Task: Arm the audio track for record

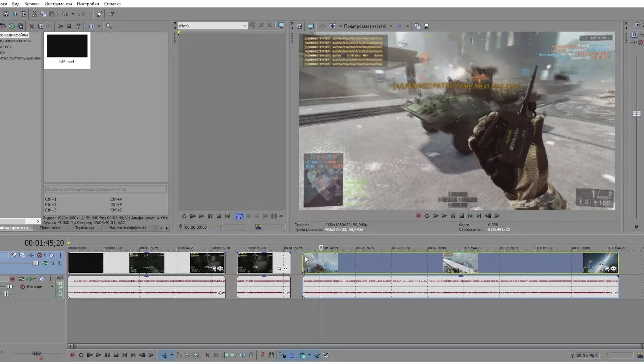Action: (12, 279)
